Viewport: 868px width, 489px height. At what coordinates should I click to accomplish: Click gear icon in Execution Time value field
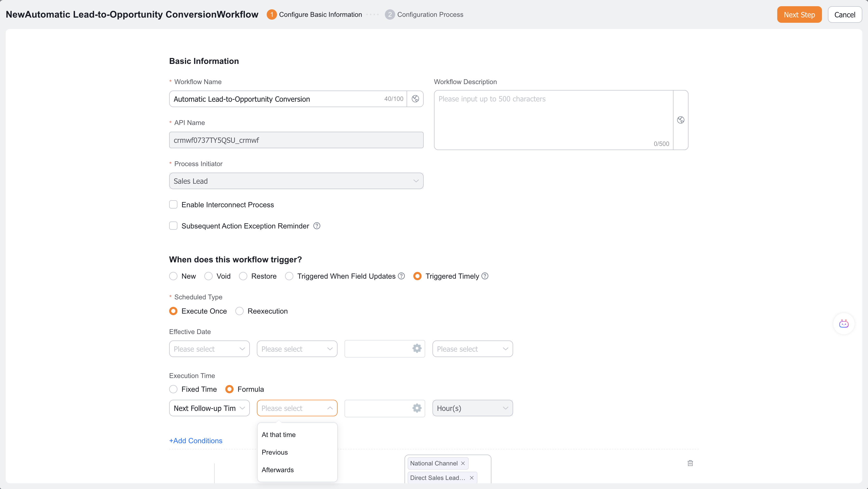[x=417, y=408]
